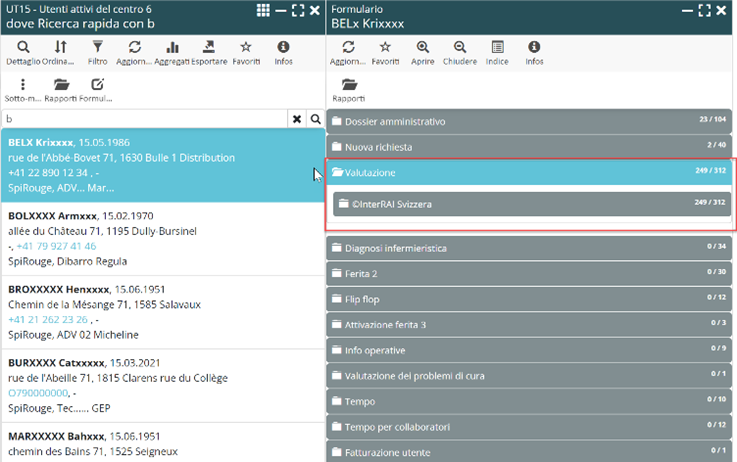The image size is (737, 462).
Task: Click Aggregati bar chart icon
Action: [172, 47]
